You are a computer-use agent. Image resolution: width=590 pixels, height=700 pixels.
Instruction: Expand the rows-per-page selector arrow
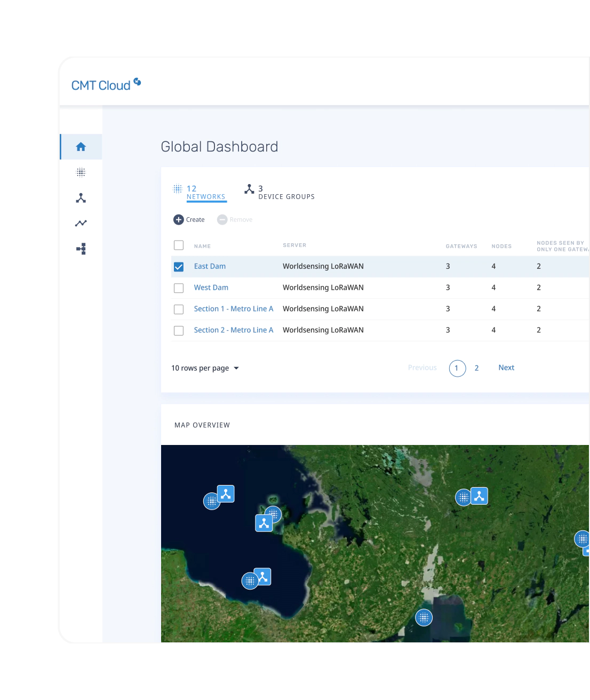pyautogui.click(x=236, y=368)
